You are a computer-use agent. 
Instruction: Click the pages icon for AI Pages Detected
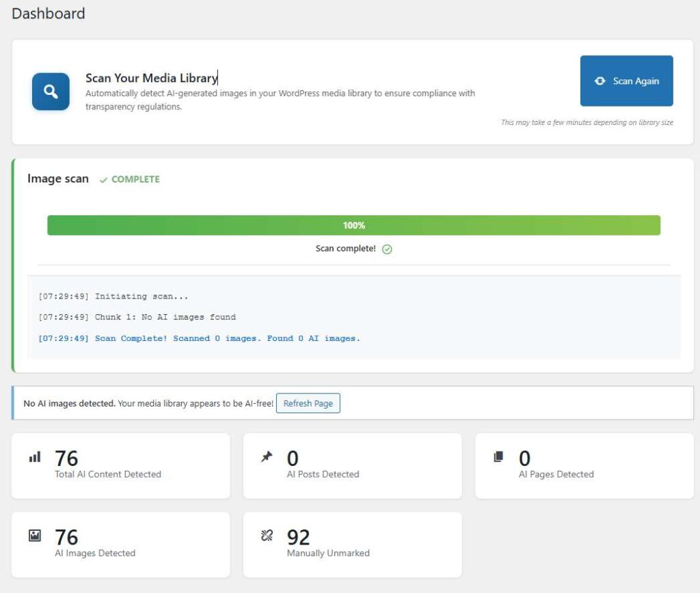click(498, 457)
